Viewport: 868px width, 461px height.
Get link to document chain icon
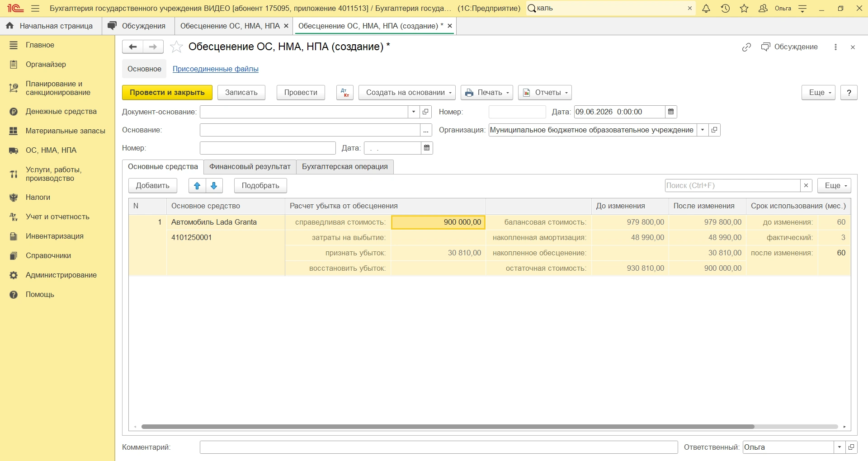click(x=746, y=47)
